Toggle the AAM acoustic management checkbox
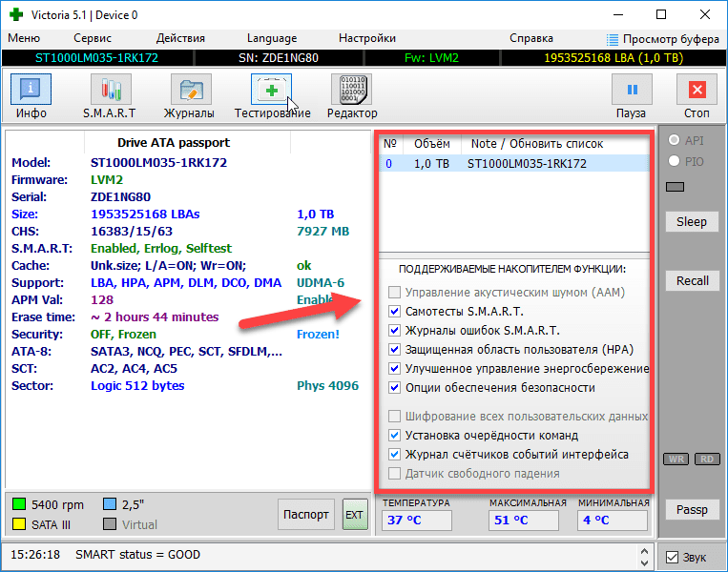The height and width of the screenshot is (572, 728). (394, 293)
